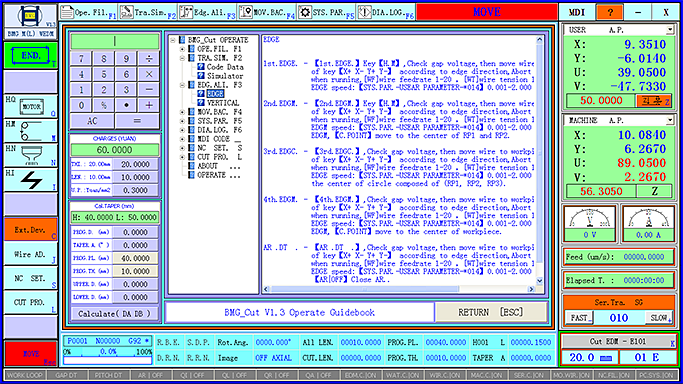The width and height of the screenshot is (683, 384).
Task: Click the decimal point calculator key
Action: click(x=126, y=105)
